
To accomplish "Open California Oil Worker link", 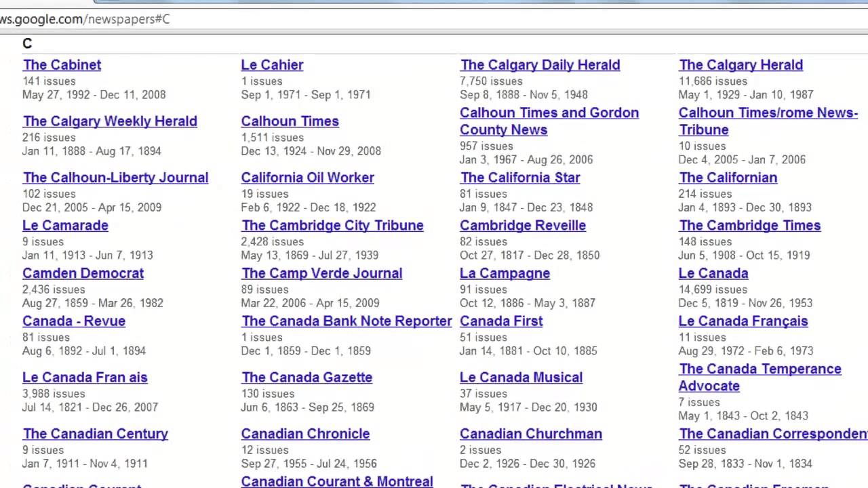I will click(307, 178).
